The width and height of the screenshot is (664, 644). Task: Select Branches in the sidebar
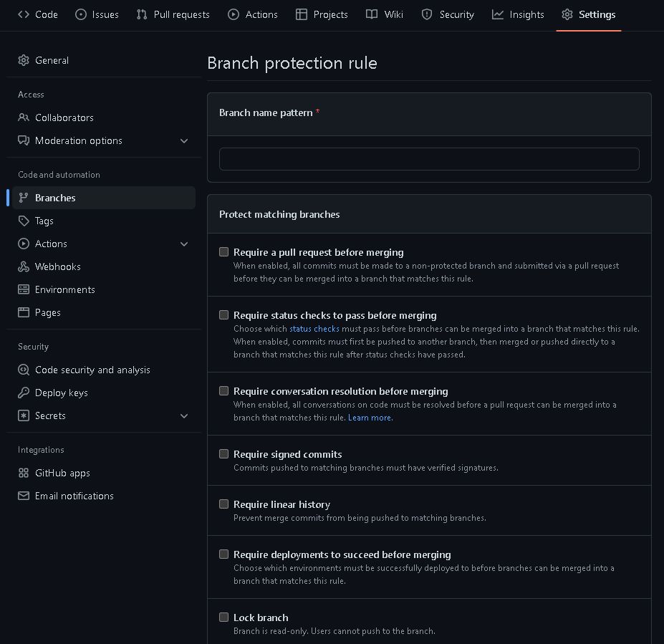[55, 198]
